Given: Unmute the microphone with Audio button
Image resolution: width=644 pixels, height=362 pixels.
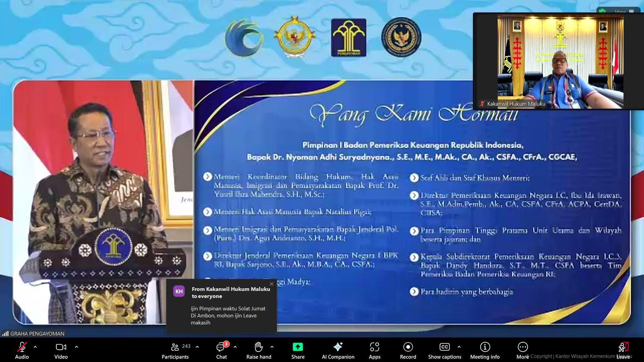Looking at the screenshot, I should [x=22, y=349].
